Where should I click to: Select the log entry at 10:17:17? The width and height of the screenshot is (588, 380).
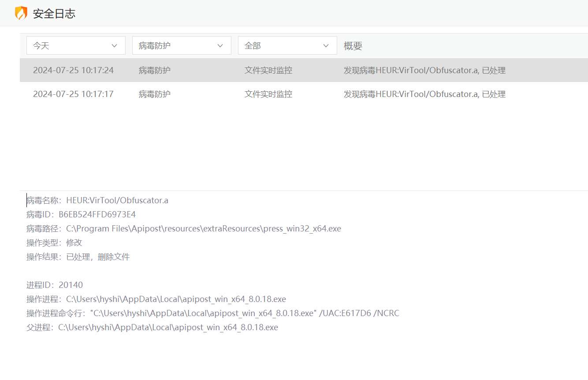[x=304, y=94]
